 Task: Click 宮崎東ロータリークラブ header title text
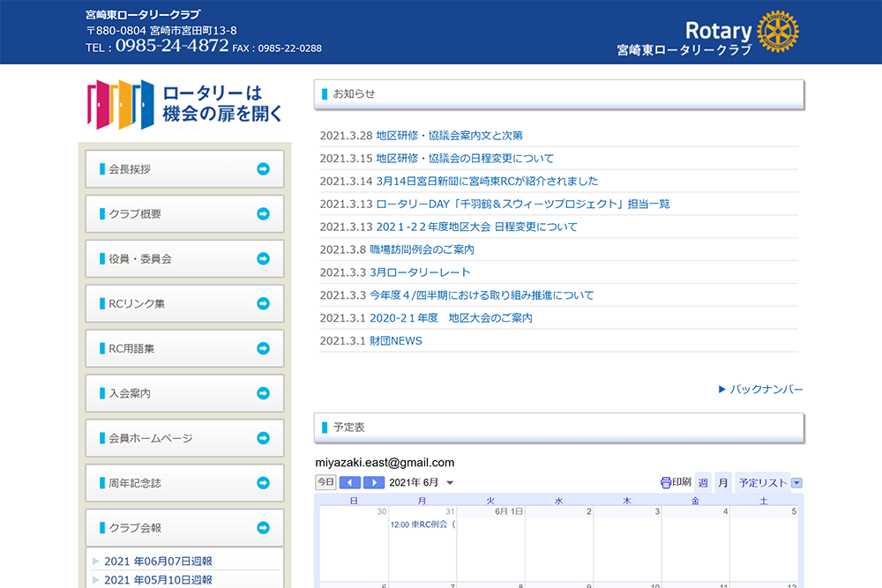(143, 15)
